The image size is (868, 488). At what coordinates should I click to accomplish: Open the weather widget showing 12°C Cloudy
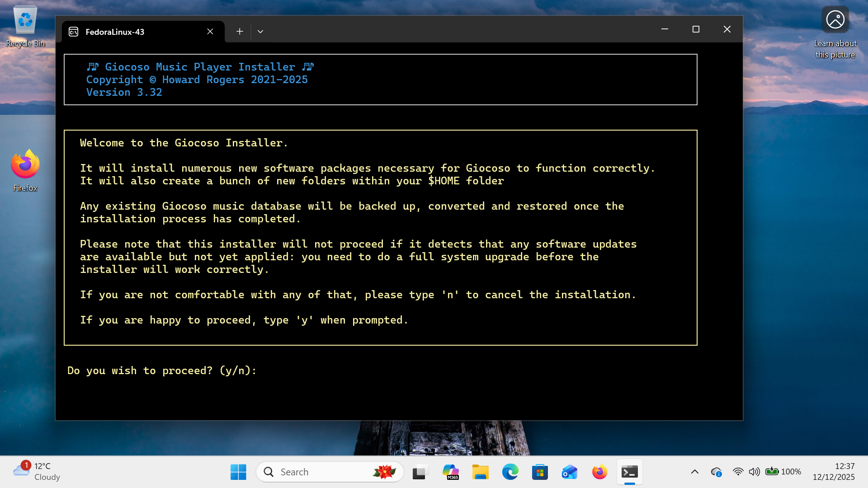click(37, 471)
